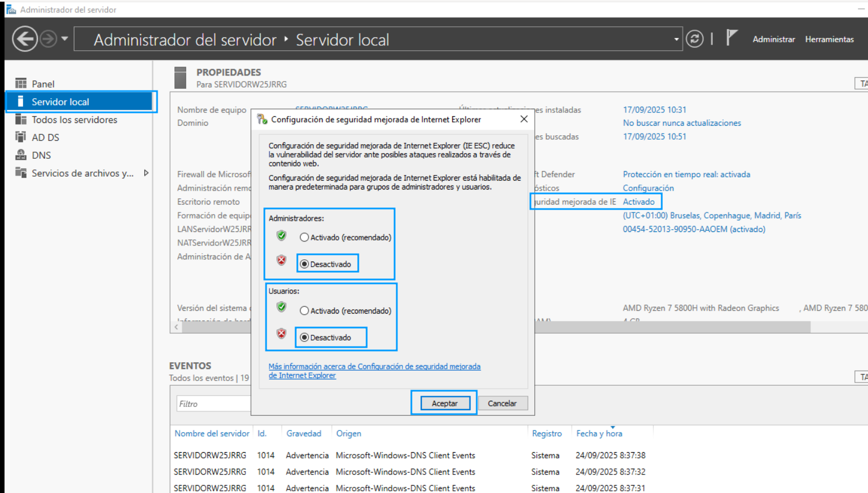
Task: Click the 17/09/2025 10:51 link
Action: pos(654,136)
